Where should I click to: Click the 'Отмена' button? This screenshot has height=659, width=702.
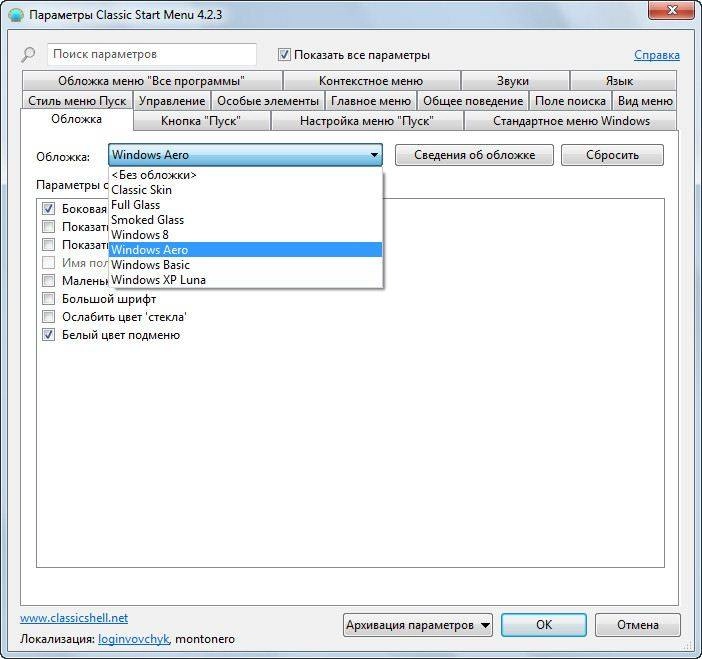pos(638,625)
